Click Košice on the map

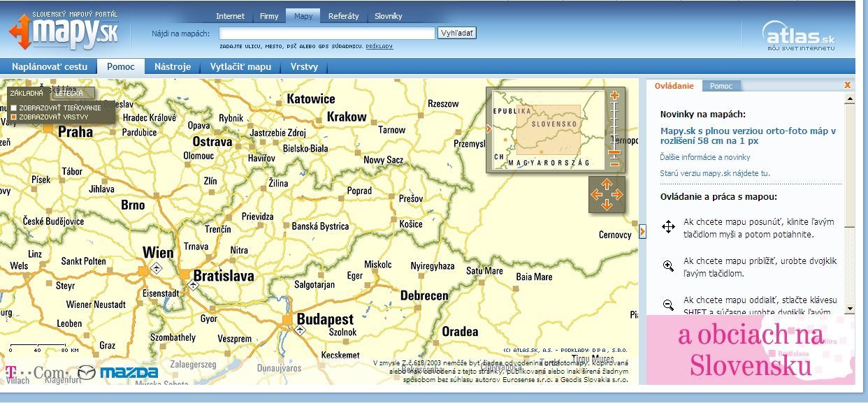click(411, 224)
